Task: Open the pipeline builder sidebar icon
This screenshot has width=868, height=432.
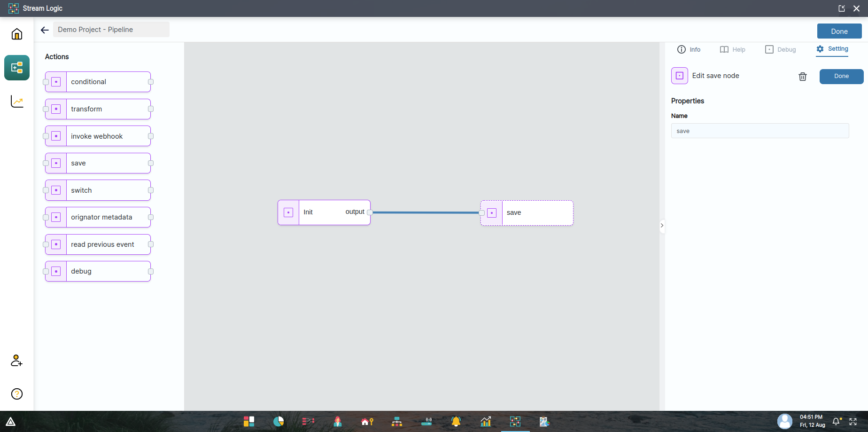Action: point(16,68)
